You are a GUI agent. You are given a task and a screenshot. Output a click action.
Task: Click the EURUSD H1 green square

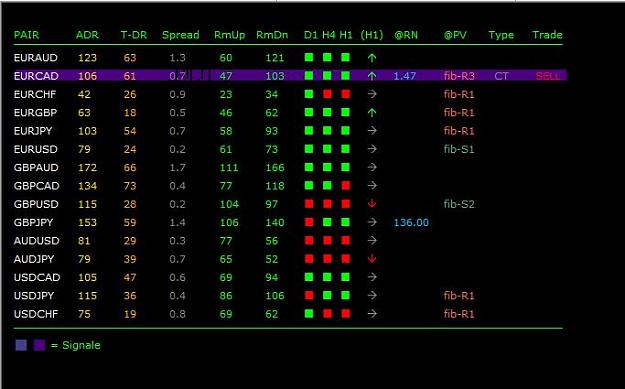[346, 149]
